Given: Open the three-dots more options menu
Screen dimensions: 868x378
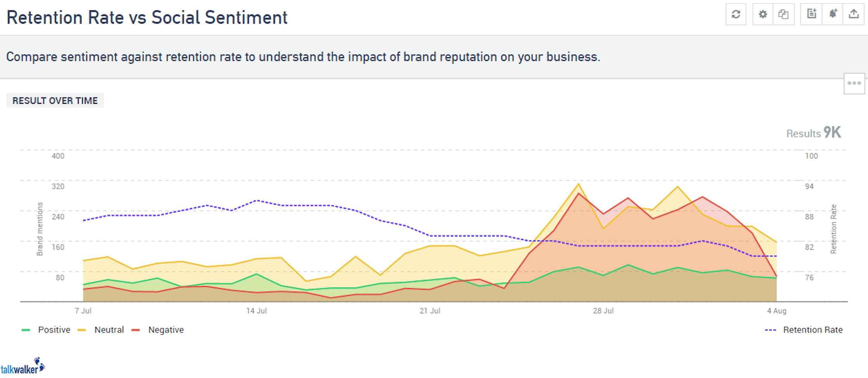Looking at the screenshot, I should tap(854, 84).
